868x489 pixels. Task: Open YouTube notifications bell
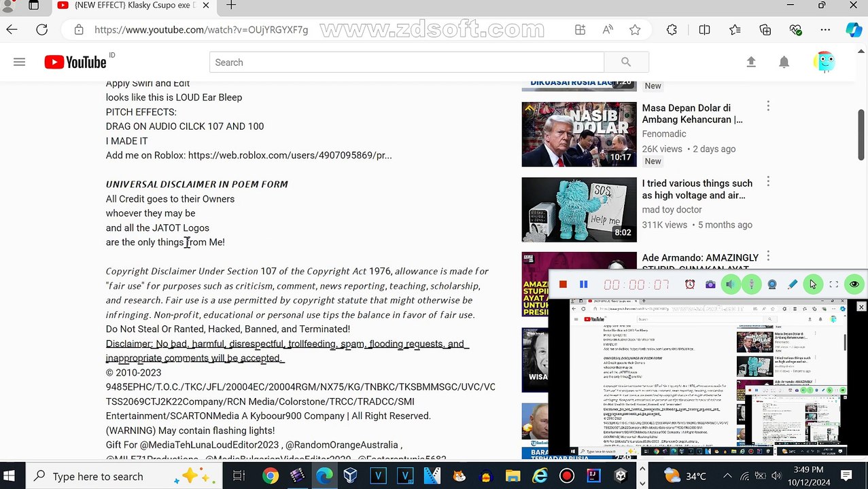point(784,62)
